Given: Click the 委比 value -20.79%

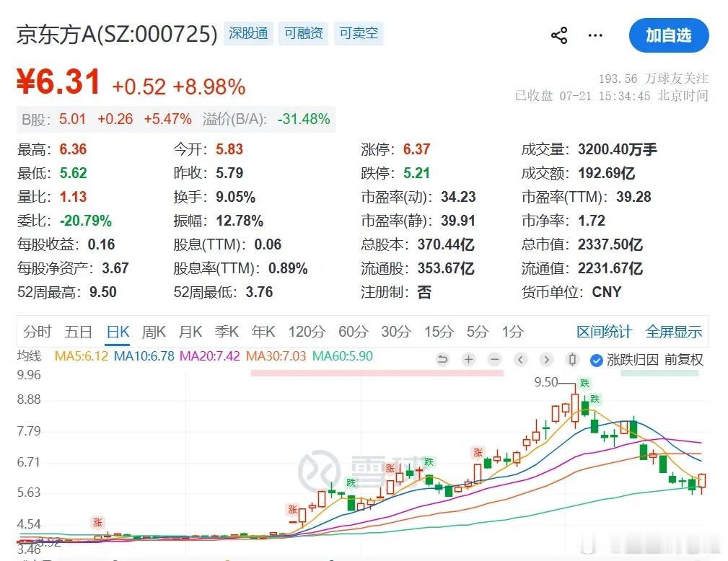Looking at the screenshot, I should point(86,221).
